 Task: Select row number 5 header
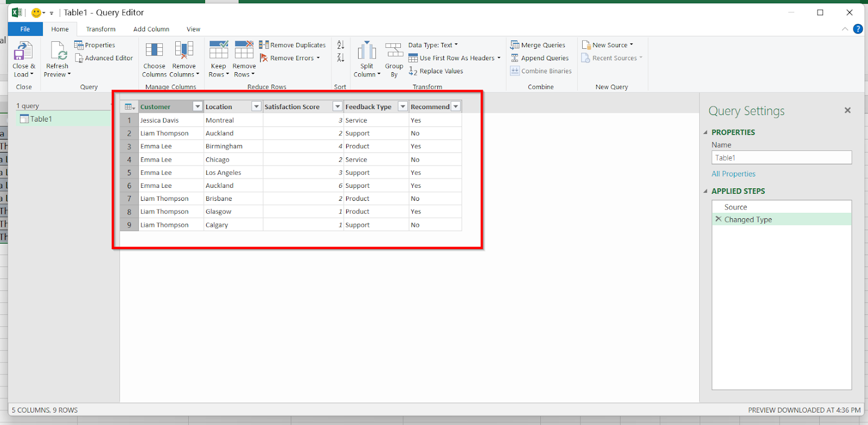[129, 173]
